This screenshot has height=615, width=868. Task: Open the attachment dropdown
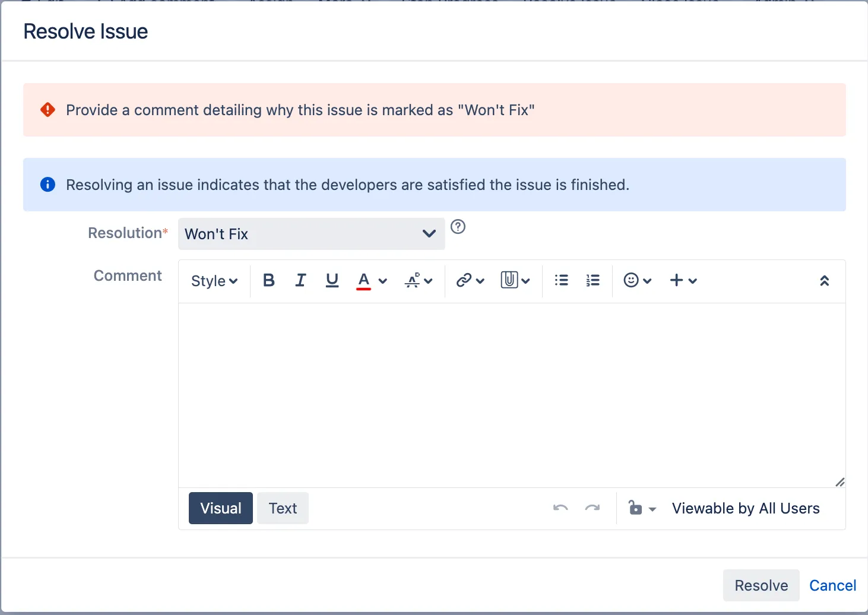click(x=515, y=280)
